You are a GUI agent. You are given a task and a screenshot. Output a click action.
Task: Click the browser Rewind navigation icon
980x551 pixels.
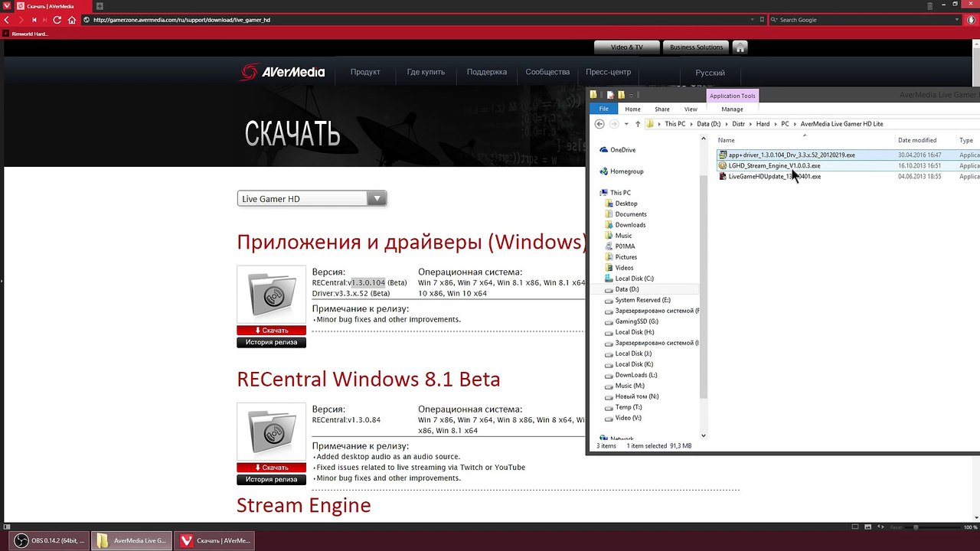coord(34,20)
